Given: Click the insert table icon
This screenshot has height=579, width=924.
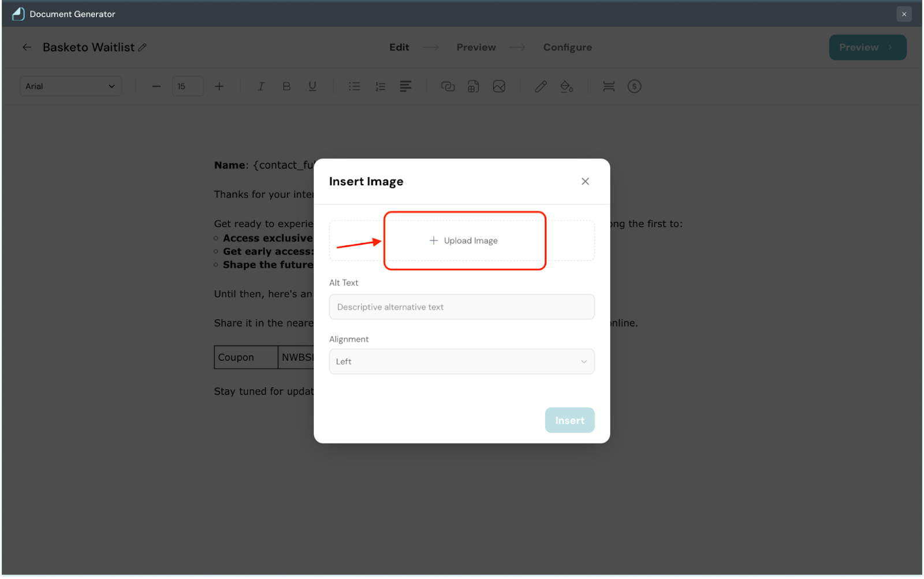Looking at the screenshot, I should click(x=474, y=87).
